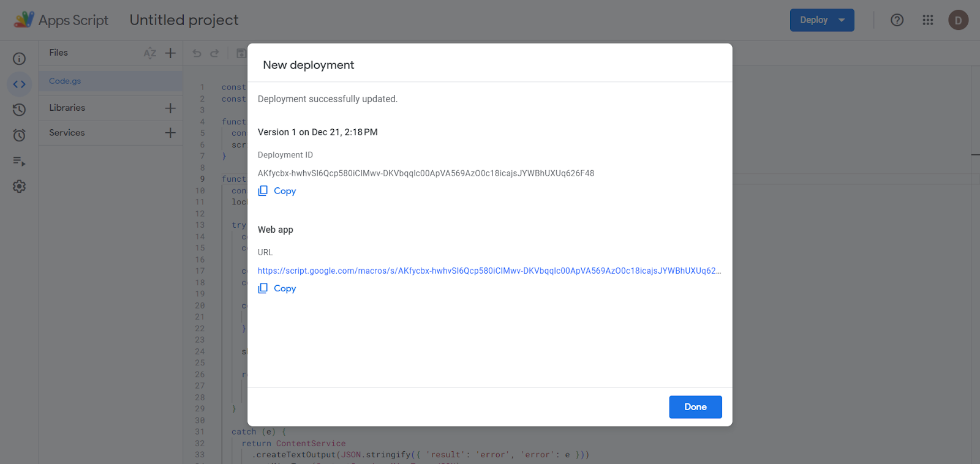Click the Done button in the dialog
This screenshot has width=980, height=464.
[x=695, y=407]
